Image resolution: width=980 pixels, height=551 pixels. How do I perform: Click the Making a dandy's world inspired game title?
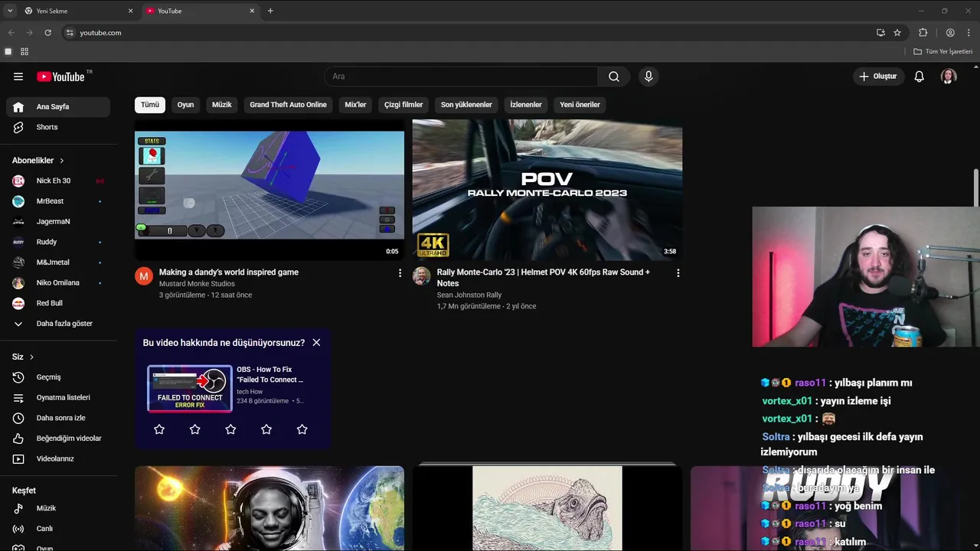tap(229, 272)
